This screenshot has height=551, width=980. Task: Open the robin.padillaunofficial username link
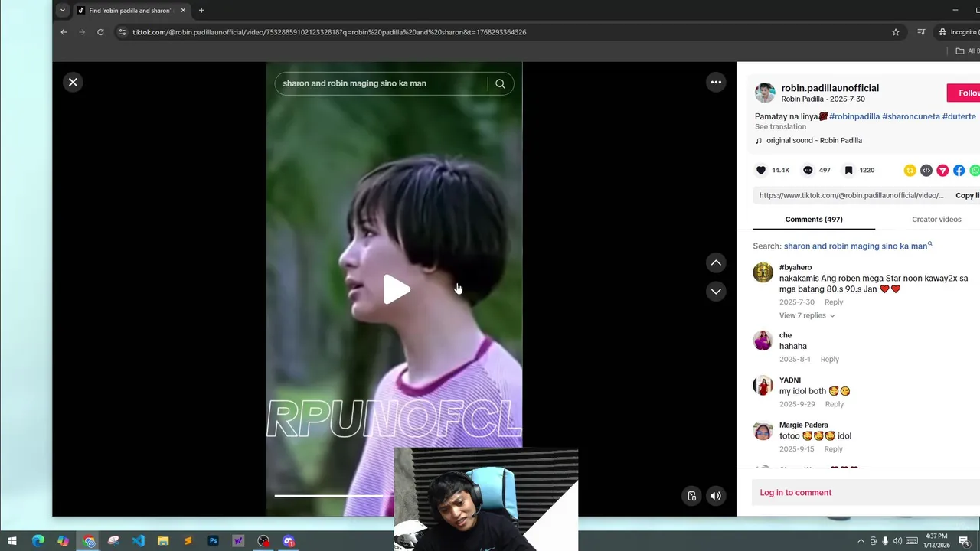[830, 88]
